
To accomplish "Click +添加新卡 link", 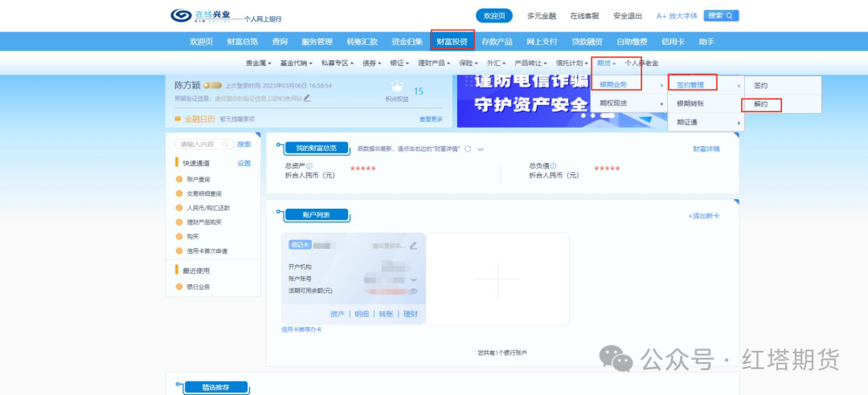I will pyautogui.click(x=704, y=216).
